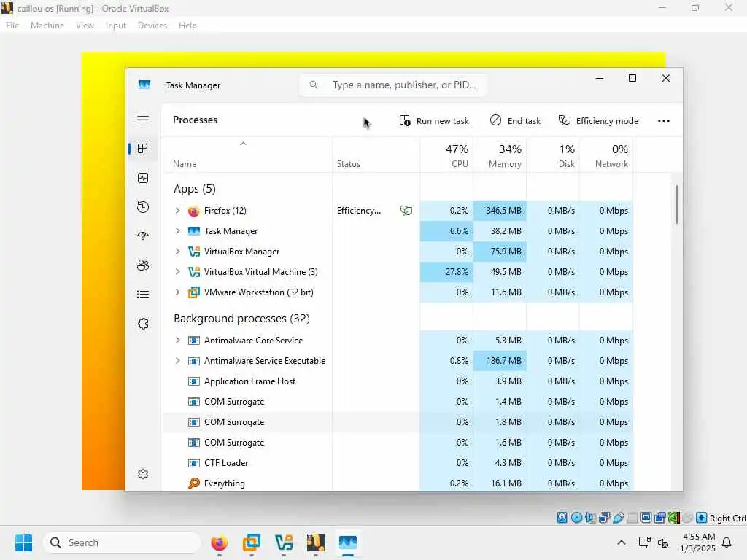Click the Efficiency mode button
Viewport: 747px width, 560px height.
click(598, 121)
